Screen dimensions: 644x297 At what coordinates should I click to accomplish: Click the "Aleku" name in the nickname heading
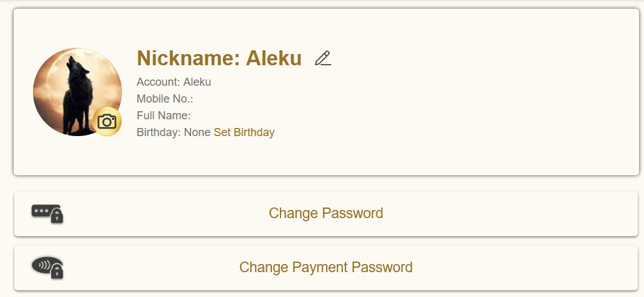pos(274,58)
